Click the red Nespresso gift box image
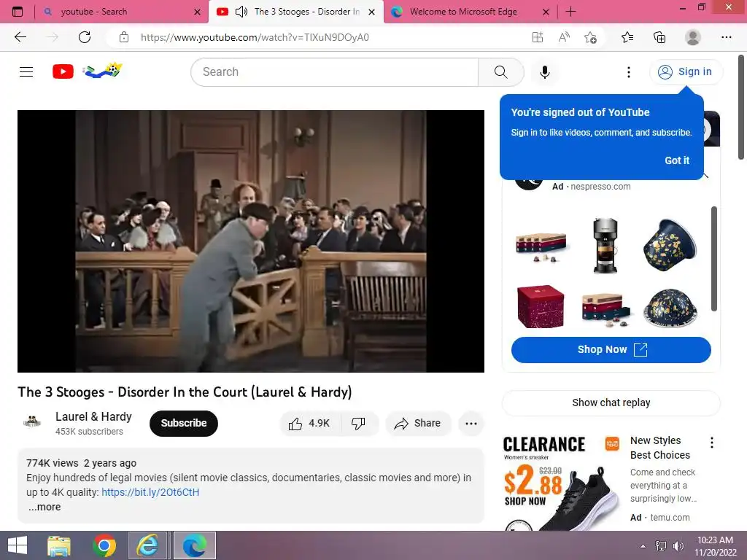The width and height of the screenshot is (747, 560). click(x=541, y=307)
